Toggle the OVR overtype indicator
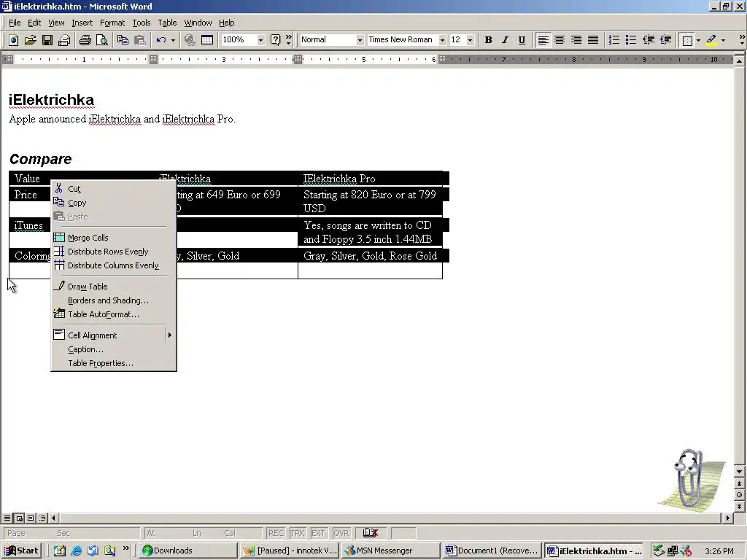Viewport: 747px width, 560px height. (x=341, y=533)
